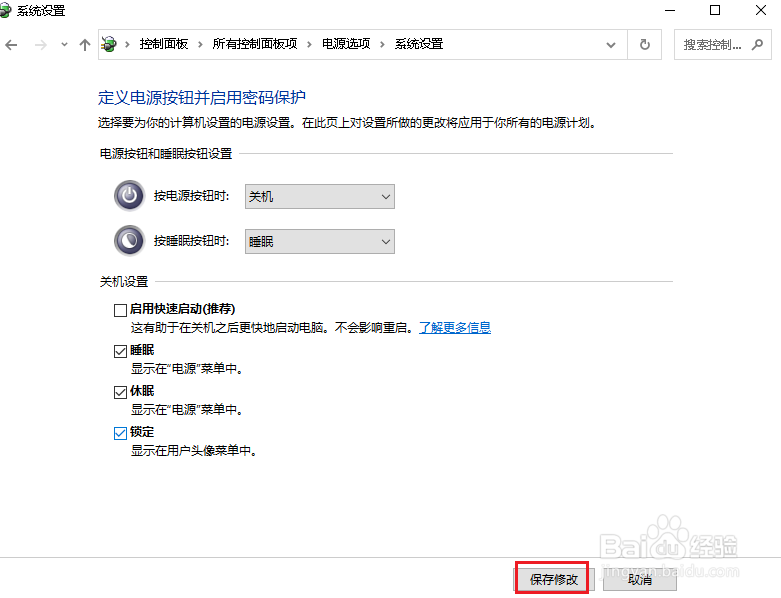
Task: Open 所有控制面板项 breadcrumb
Action: pos(255,44)
